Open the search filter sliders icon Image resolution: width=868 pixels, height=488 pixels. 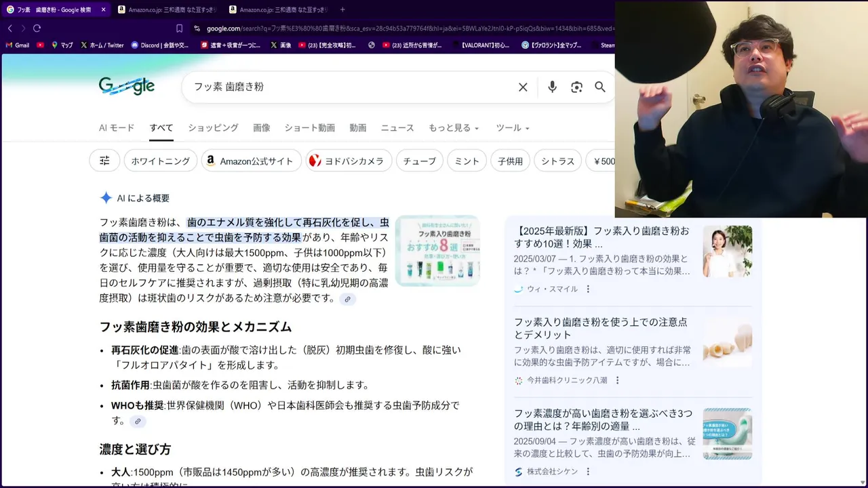[x=104, y=161]
